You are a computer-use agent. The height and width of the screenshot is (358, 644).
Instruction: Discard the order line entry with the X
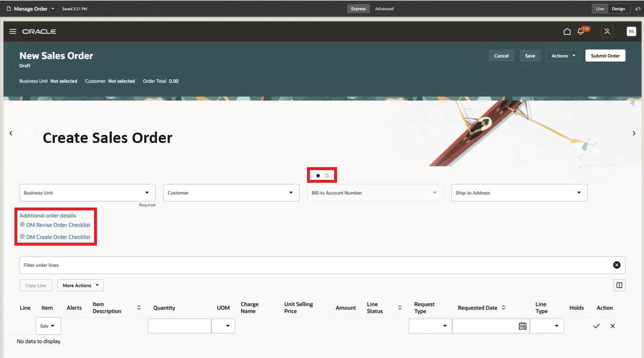pos(612,326)
